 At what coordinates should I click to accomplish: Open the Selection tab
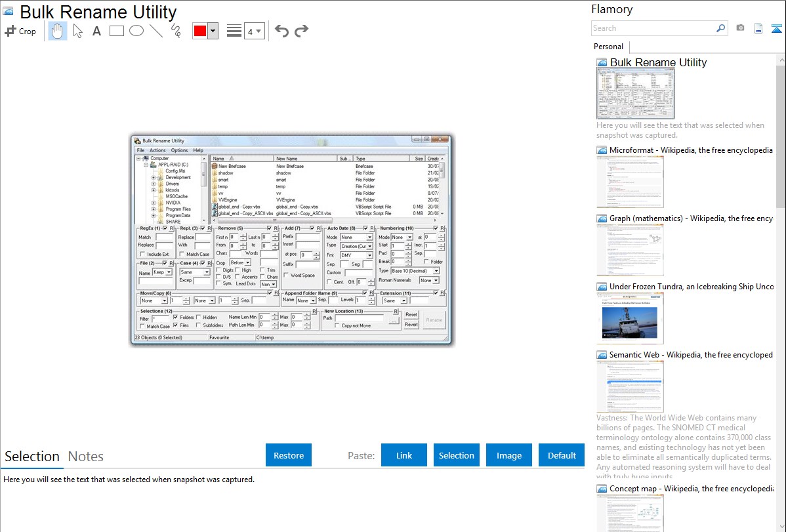pyautogui.click(x=32, y=457)
